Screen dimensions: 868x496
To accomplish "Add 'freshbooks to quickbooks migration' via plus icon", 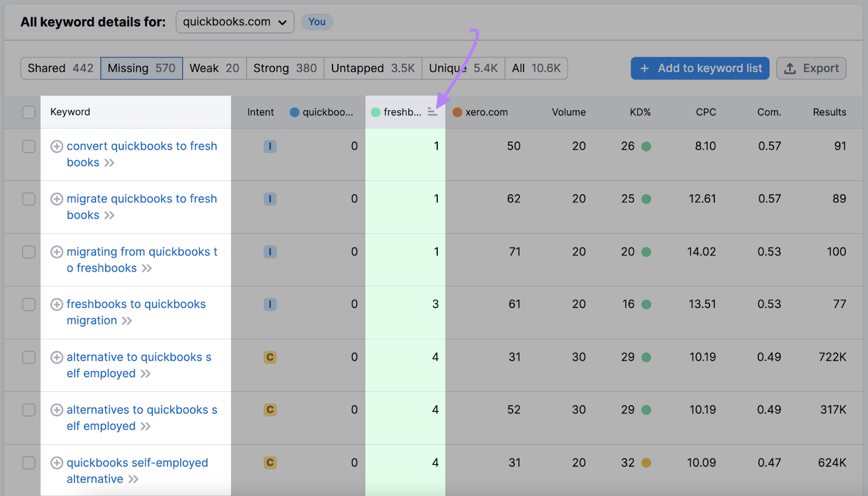I will point(56,304).
